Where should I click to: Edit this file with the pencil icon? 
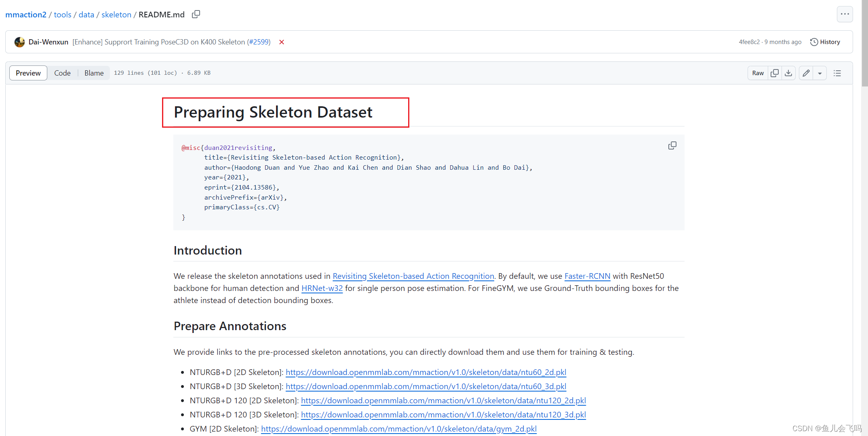coord(806,73)
